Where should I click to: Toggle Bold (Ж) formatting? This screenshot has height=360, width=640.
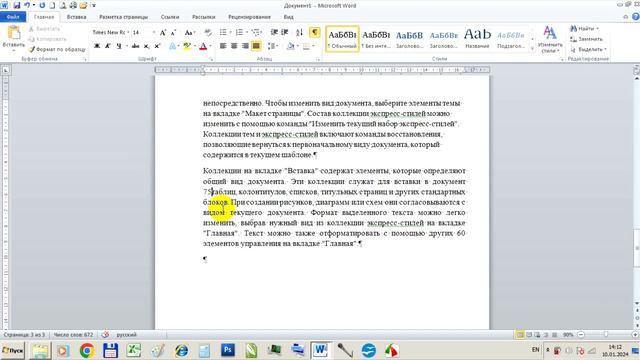[97, 46]
